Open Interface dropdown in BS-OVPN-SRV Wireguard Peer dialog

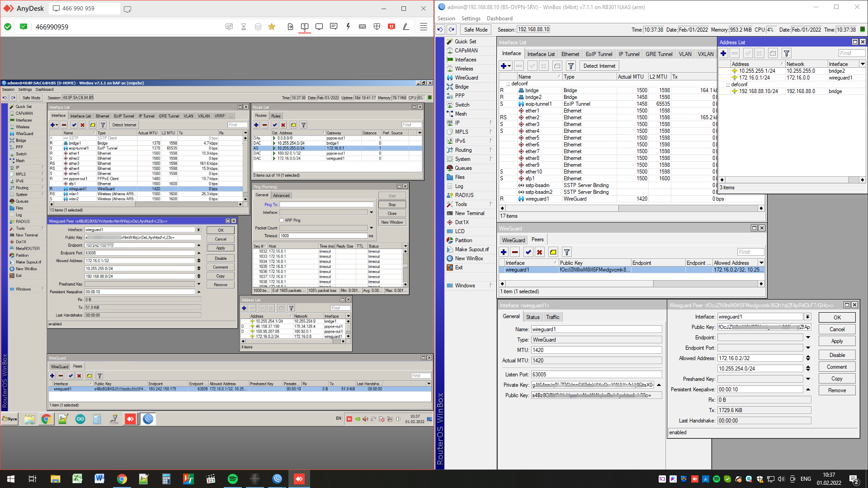pos(807,317)
